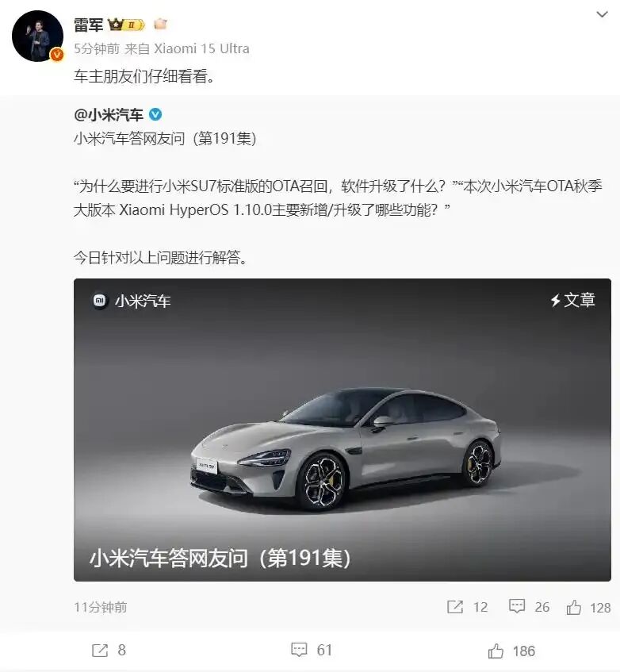The width and height of the screenshot is (620, 672).
Task: Open the 61 comments on Lei Jun's post
Action: pyautogui.click(x=312, y=650)
